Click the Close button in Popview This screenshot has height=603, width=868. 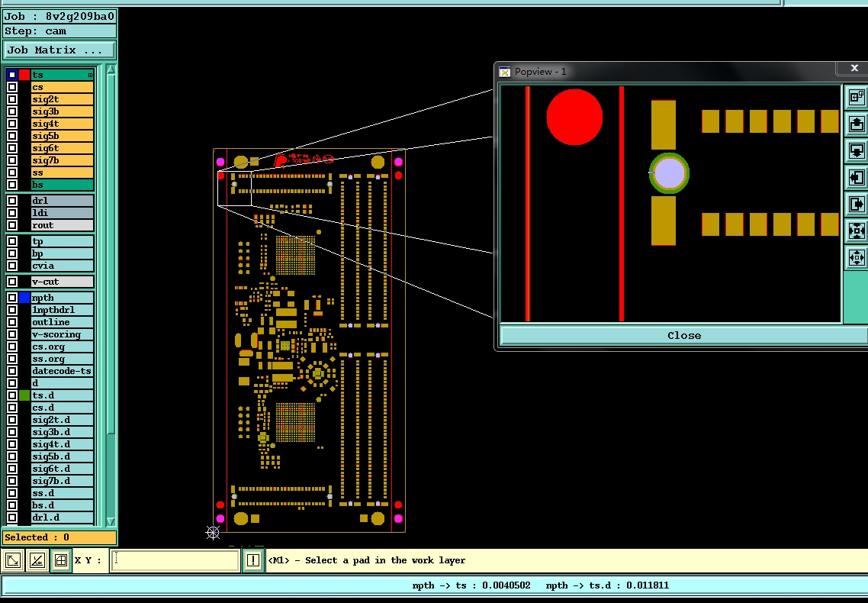(684, 335)
